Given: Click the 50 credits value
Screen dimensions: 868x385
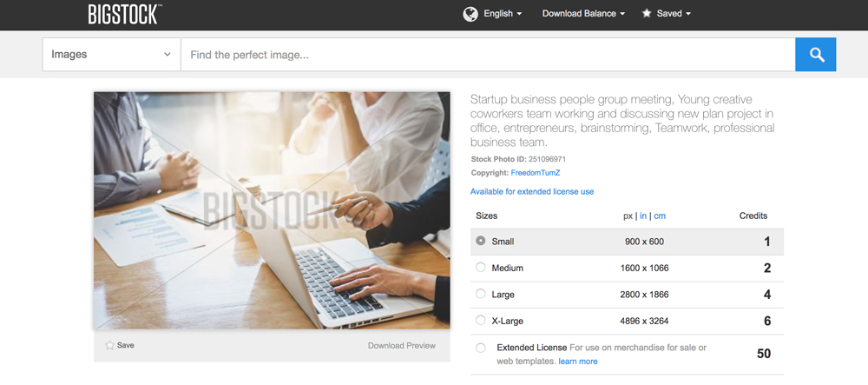Looking at the screenshot, I should pyautogui.click(x=763, y=354).
